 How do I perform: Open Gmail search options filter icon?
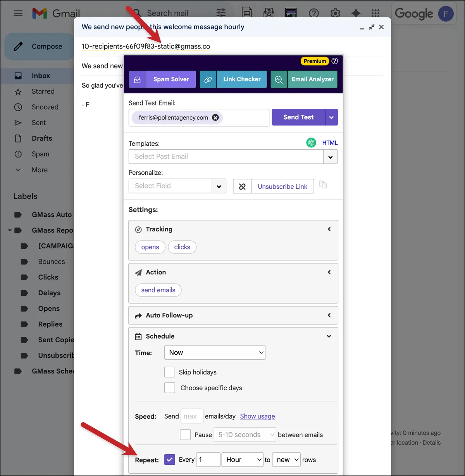221,13
